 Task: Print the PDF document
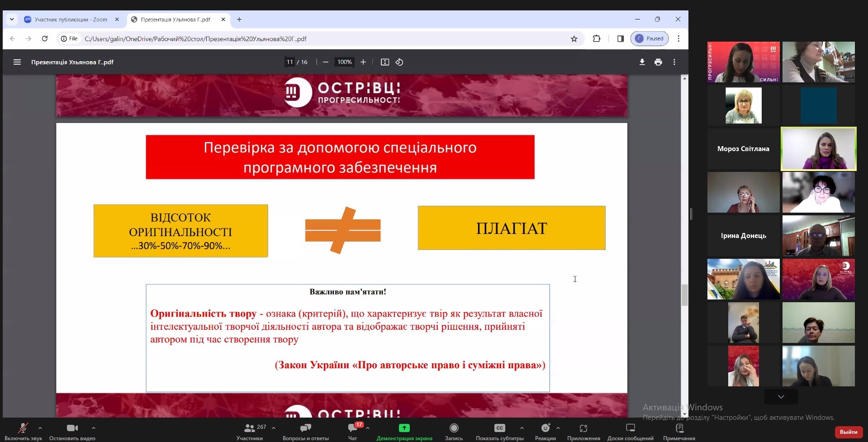(658, 62)
